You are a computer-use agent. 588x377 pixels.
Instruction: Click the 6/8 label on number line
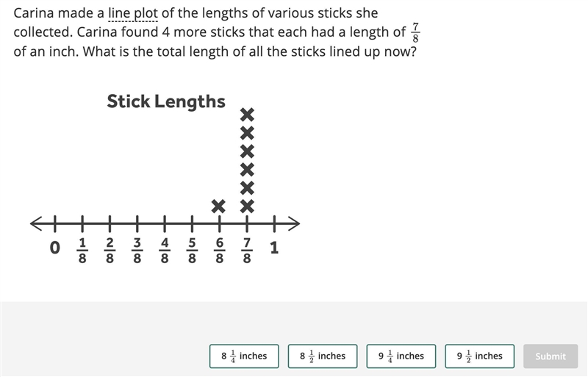tap(219, 251)
